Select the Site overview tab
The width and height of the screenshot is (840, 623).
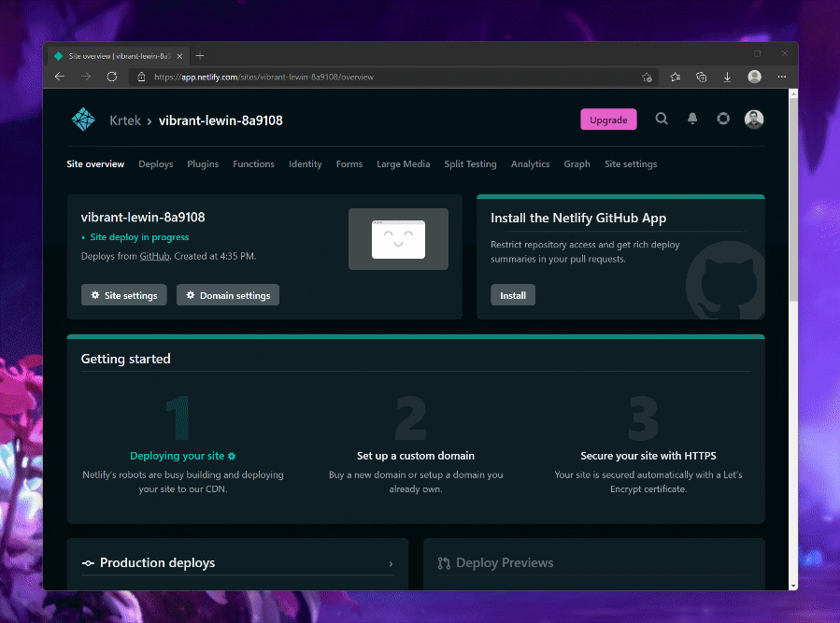coord(95,163)
